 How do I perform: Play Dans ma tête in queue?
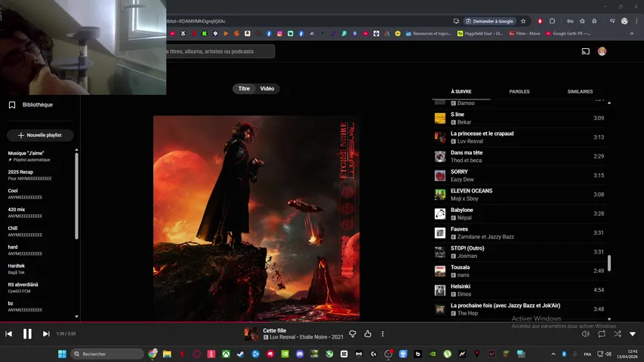point(519,156)
